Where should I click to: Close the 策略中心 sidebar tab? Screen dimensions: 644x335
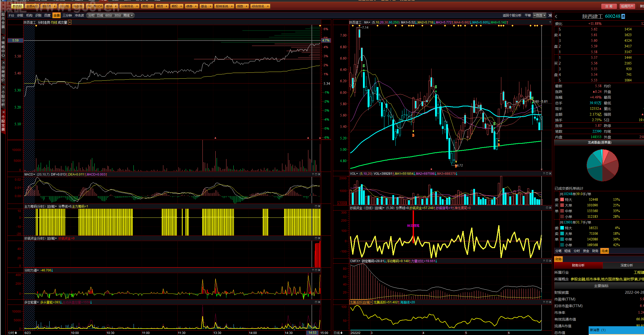click(x=3, y=38)
